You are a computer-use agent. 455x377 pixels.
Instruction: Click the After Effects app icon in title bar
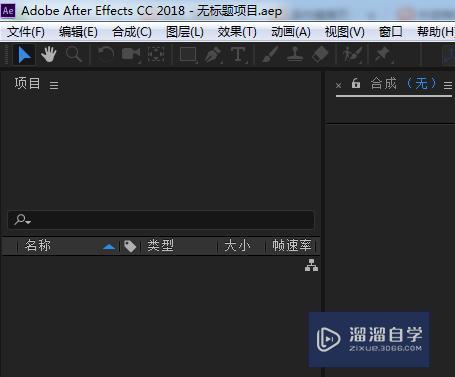pyautogui.click(x=8, y=11)
